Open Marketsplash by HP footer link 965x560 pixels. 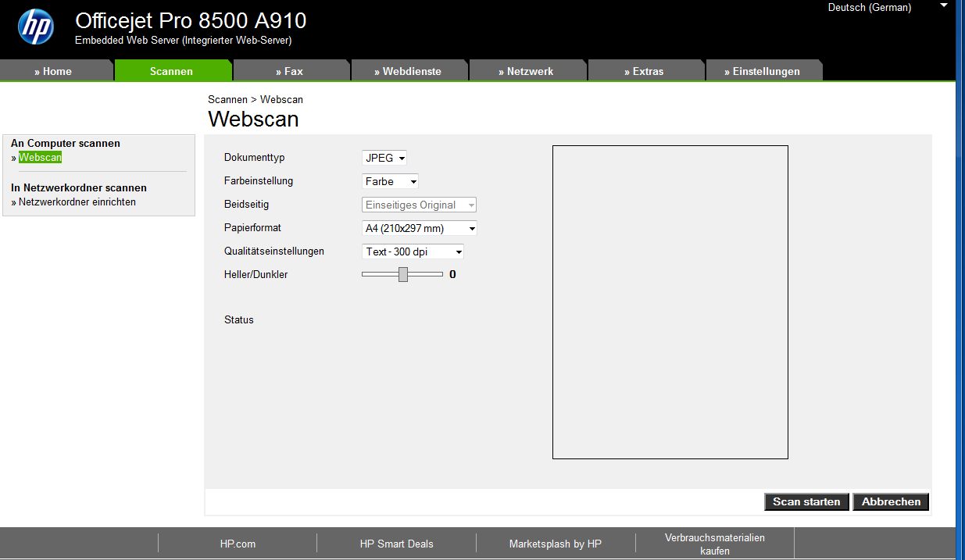point(556,544)
